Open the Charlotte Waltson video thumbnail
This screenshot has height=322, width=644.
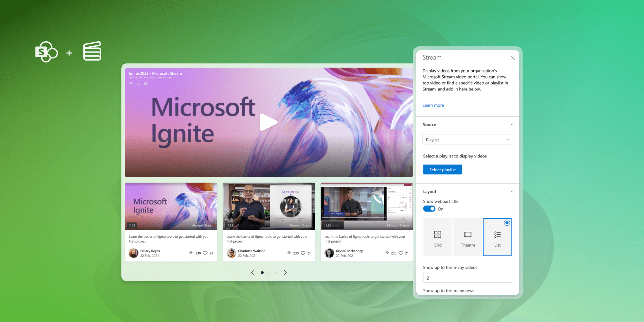(269, 206)
